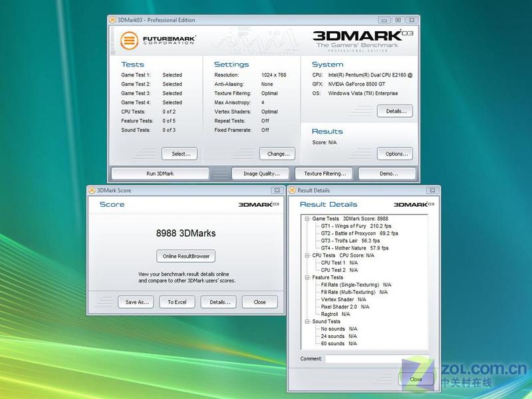Click the 3DMark Score window title icon
This screenshot has height=399, width=532.
click(x=92, y=190)
